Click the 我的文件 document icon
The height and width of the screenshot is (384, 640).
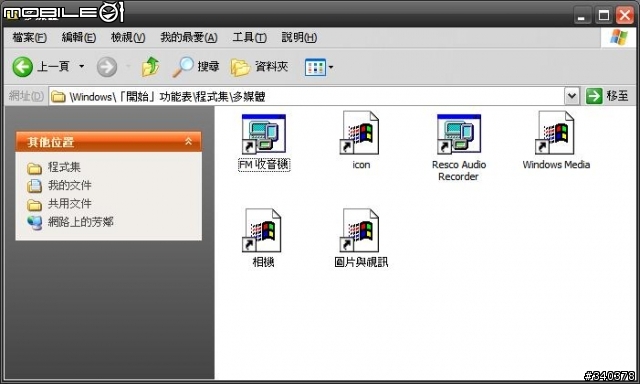click(x=35, y=186)
